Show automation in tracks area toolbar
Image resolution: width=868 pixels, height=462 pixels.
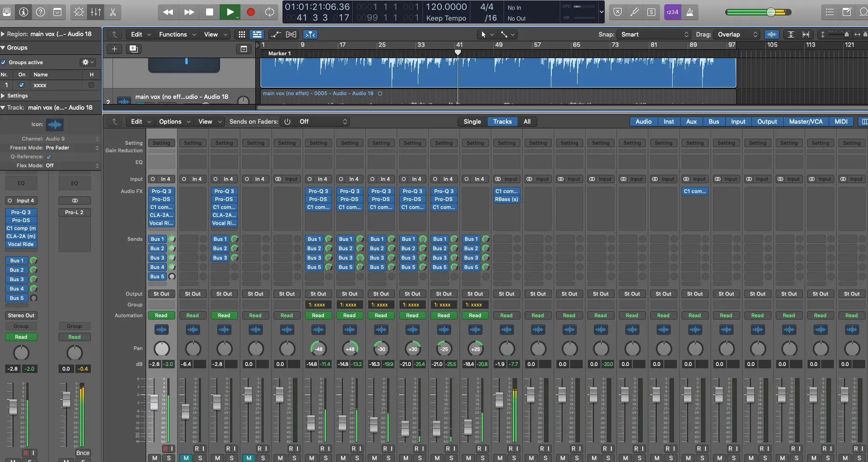click(276, 34)
